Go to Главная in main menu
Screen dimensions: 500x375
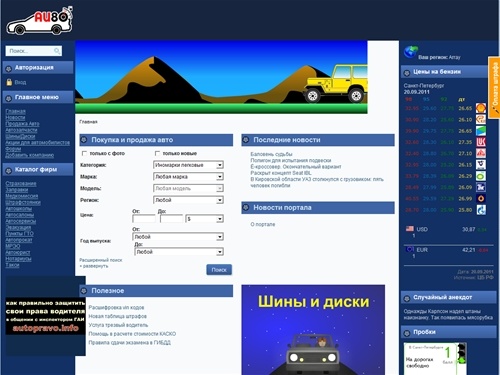[x=15, y=111]
